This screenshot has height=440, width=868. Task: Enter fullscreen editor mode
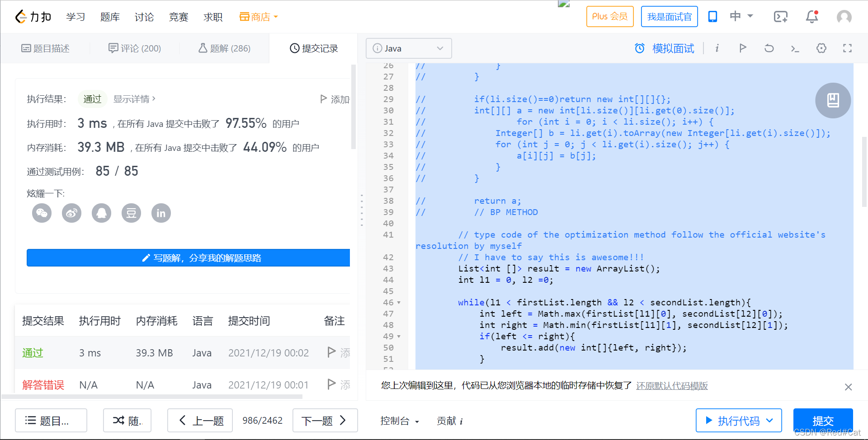point(847,48)
